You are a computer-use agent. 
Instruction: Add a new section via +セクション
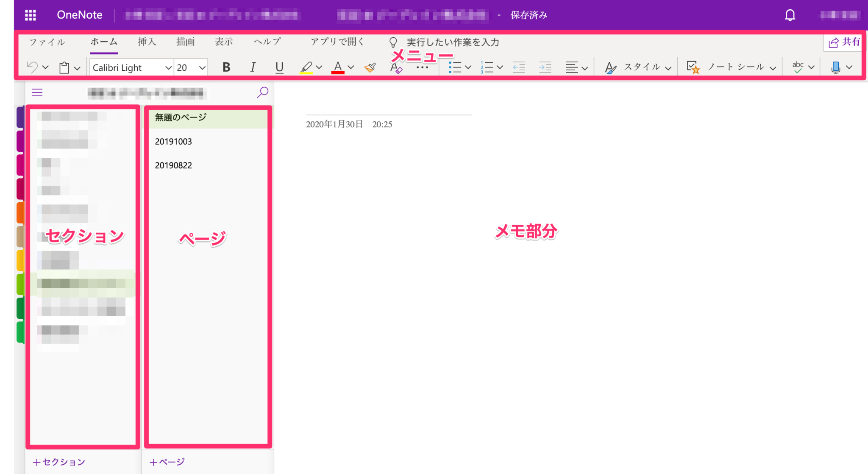pyautogui.click(x=58, y=462)
